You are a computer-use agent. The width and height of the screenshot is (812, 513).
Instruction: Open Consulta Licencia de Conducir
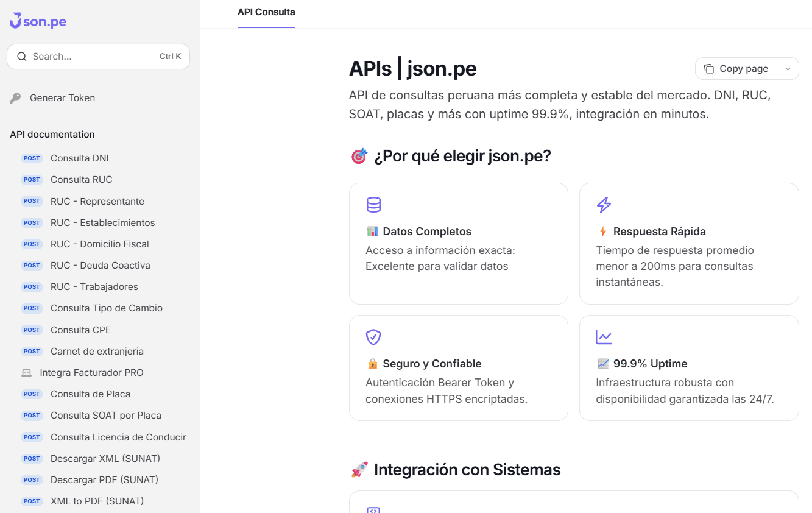point(118,437)
